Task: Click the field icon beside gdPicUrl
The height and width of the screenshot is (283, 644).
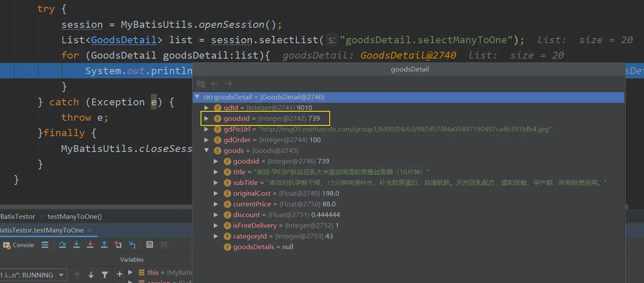Action: [x=218, y=129]
